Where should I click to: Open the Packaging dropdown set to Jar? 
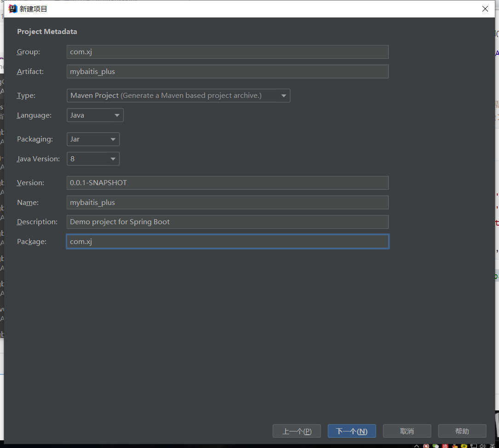(93, 139)
